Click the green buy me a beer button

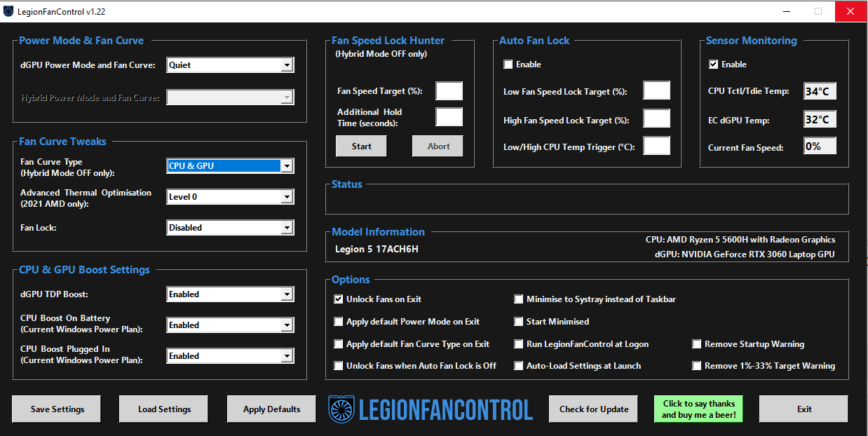pyautogui.click(x=699, y=409)
